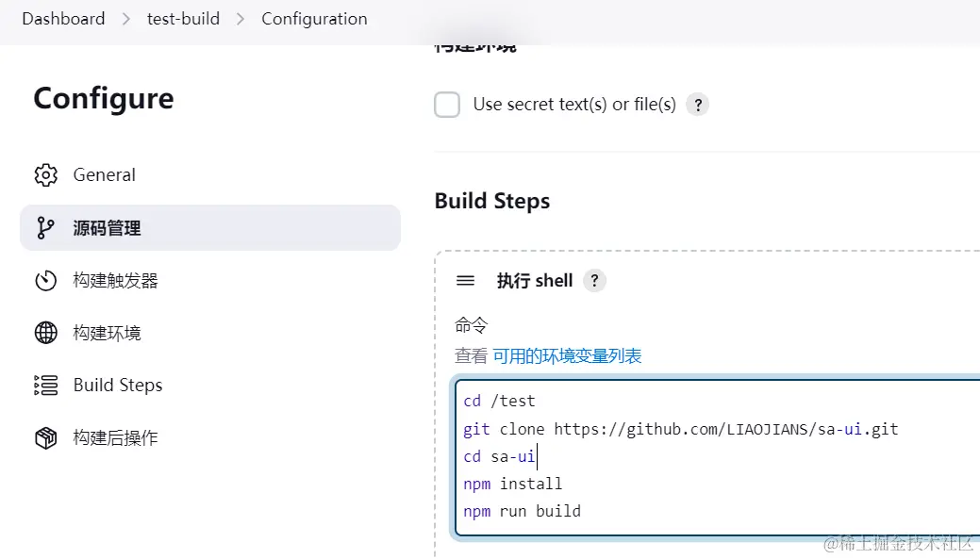
Task: Select 源码管理 sidebar item
Action: pos(210,228)
